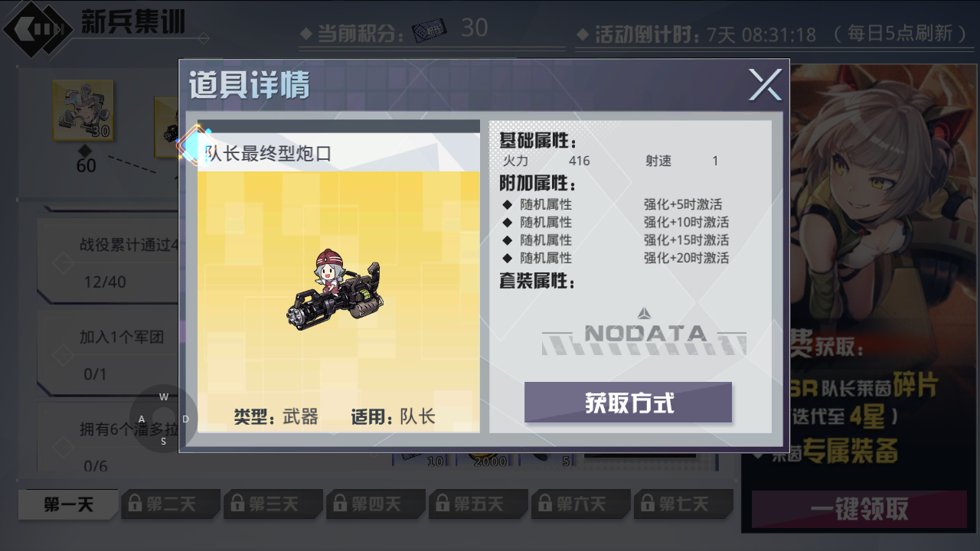980x551 pixels.
Task: Select the 第一天 tab
Action: point(68,504)
